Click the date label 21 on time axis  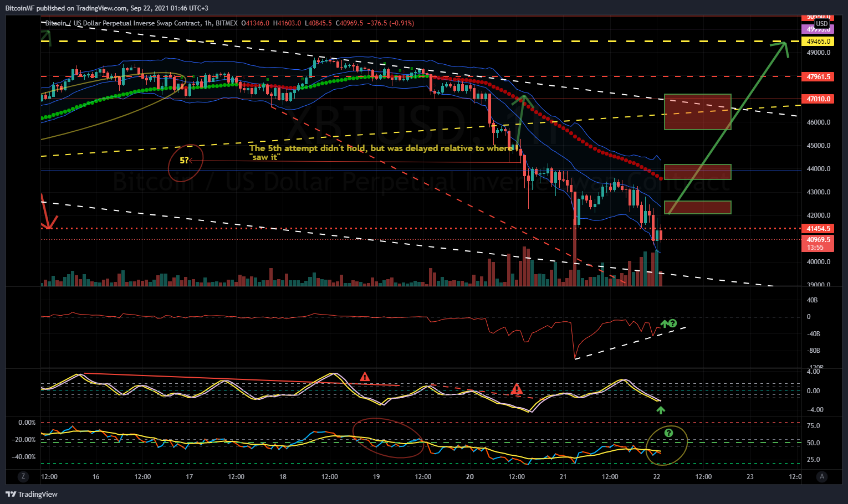(563, 477)
